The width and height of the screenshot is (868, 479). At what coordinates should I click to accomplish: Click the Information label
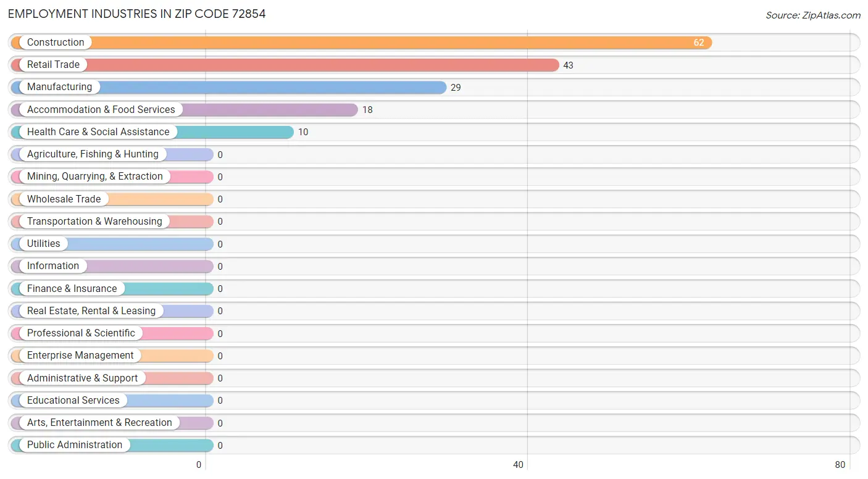pyautogui.click(x=53, y=266)
